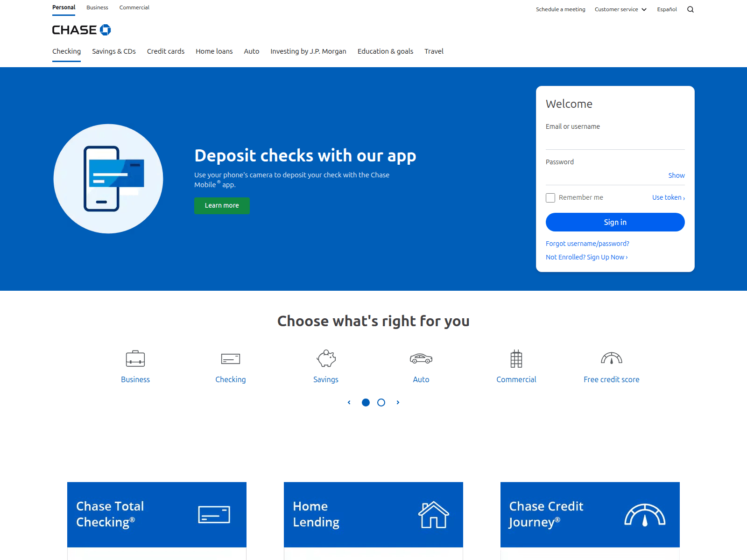Focus the Email or username field
The height and width of the screenshot is (560, 747).
pos(615,141)
